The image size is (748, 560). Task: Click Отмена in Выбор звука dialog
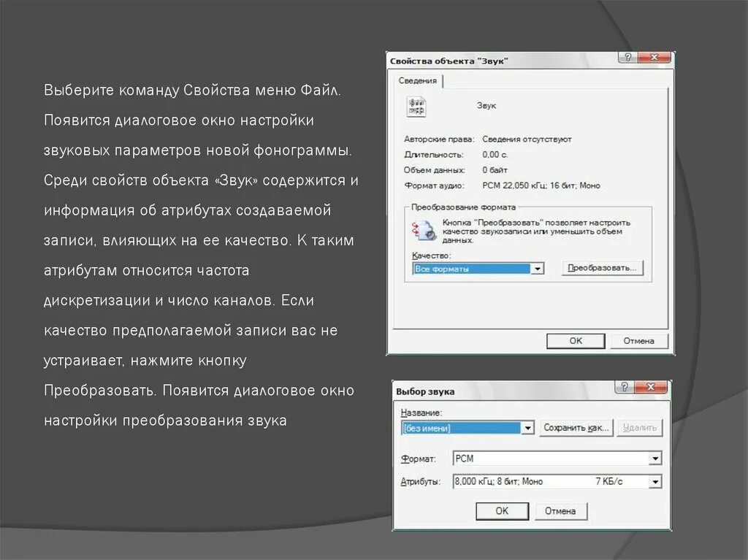[560, 511]
